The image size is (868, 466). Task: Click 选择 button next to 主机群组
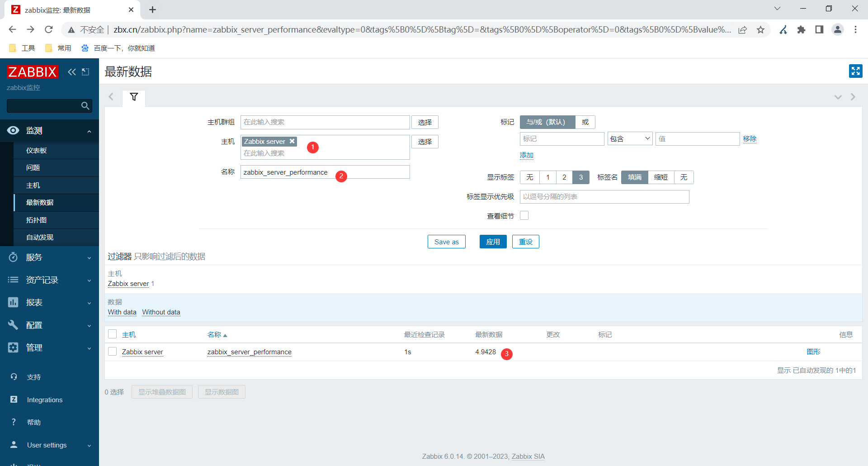[425, 122]
